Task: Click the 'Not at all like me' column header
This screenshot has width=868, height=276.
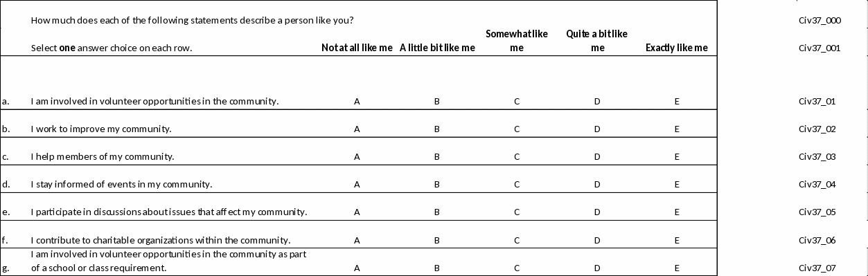Action: (357, 48)
